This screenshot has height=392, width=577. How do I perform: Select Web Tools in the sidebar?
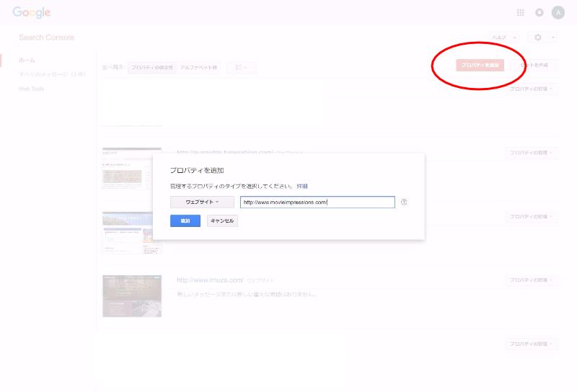(x=31, y=89)
